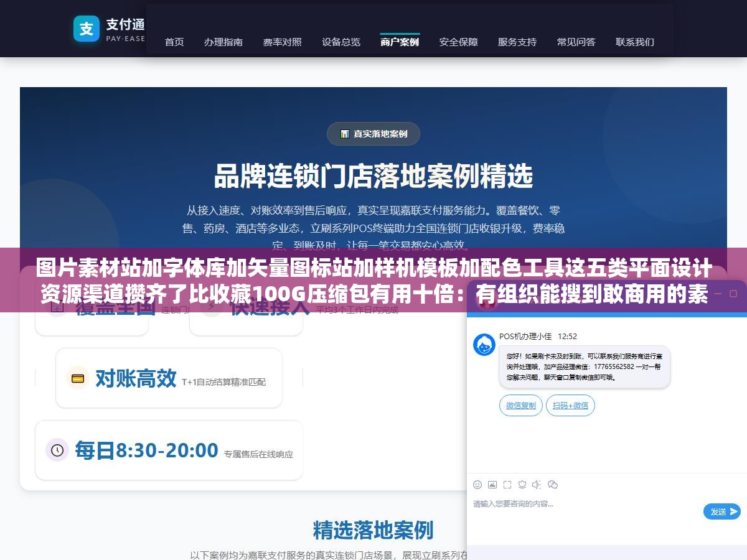Viewport: 747px width, 560px height.
Task: Click the 支付通 logo icon
Action: (87, 29)
